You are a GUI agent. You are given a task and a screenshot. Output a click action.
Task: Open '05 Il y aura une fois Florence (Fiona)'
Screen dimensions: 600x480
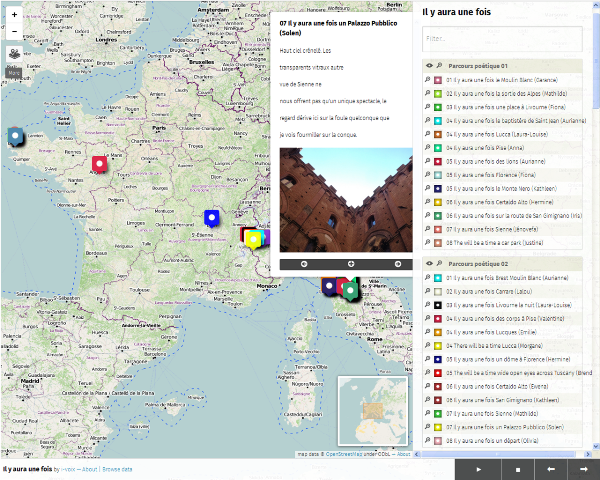click(x=491, y=175)
